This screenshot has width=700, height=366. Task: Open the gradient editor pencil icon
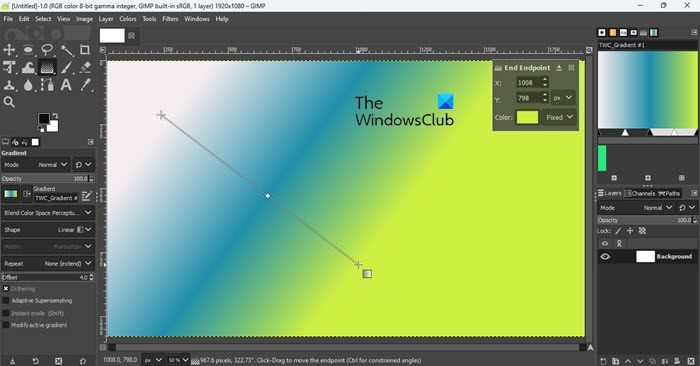pyautogui.click(x=87, y=196)
